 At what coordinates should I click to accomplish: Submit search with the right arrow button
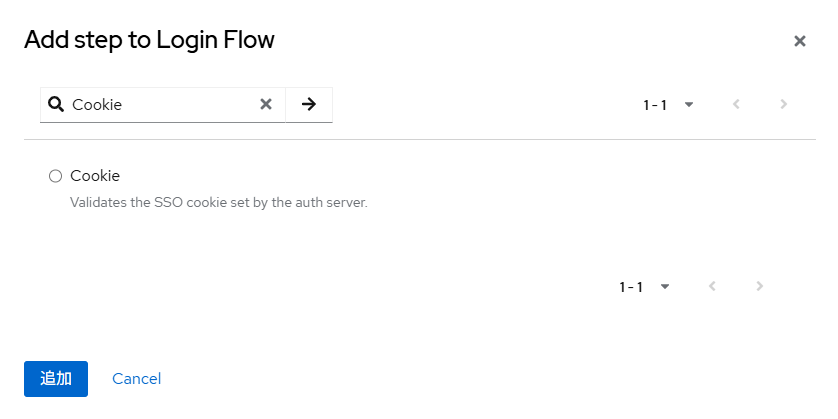[309, 104]
